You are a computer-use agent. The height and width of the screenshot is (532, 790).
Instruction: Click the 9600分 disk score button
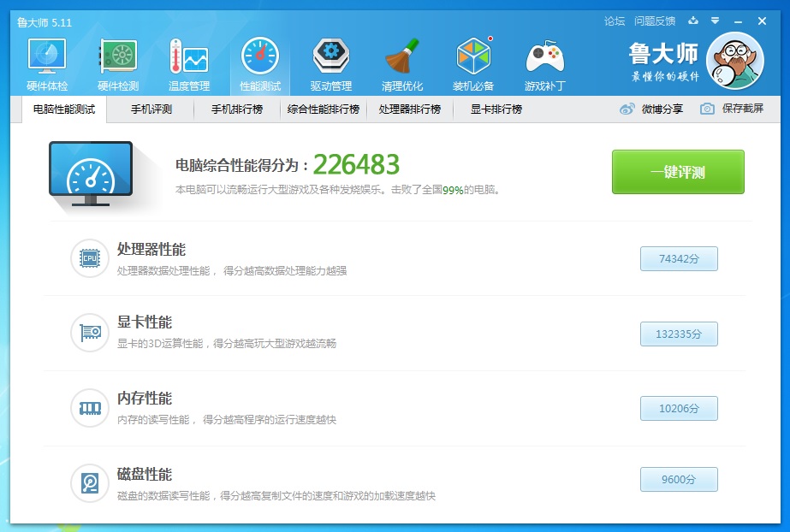click(679, 479)
